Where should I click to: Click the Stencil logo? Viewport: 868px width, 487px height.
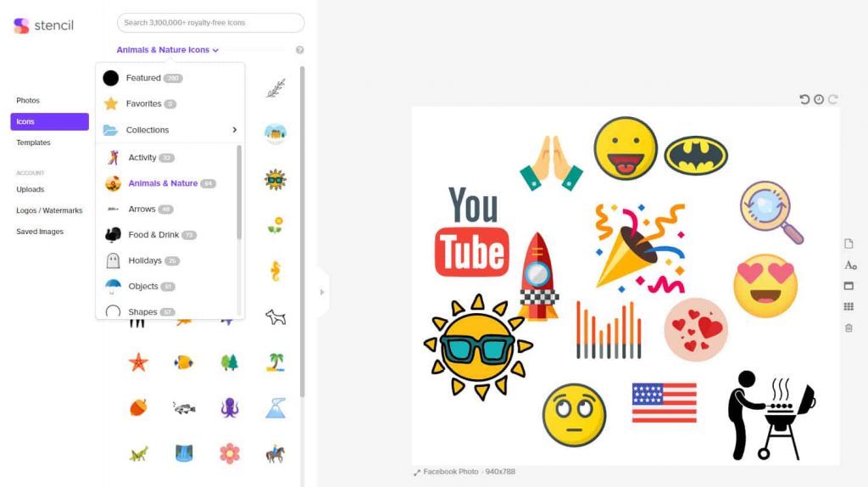43,25
